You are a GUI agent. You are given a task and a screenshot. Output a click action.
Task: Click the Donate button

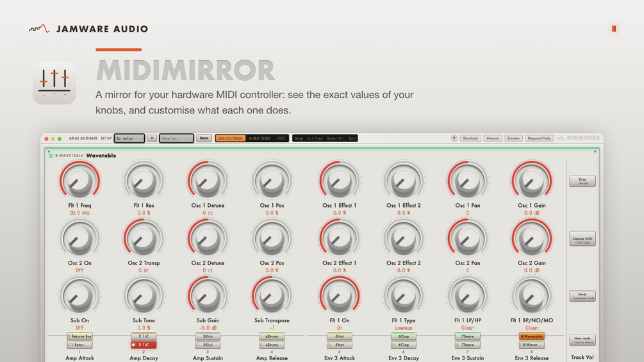(x=513, y=138)
